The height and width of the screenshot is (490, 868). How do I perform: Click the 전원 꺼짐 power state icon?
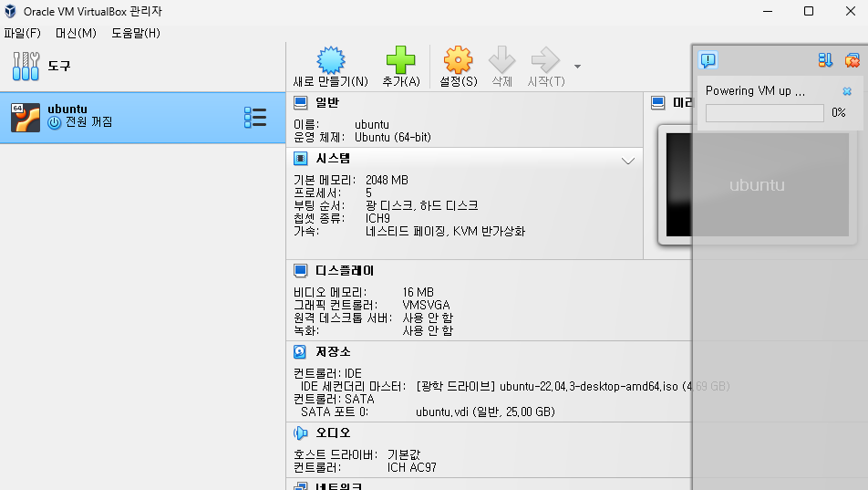(x=55, y=122)
